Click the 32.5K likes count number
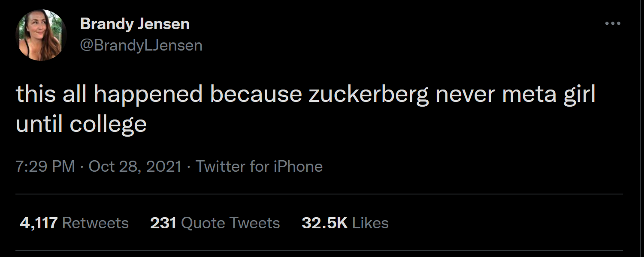The height and width of the screenshot is (257, 644). [324, 223]
